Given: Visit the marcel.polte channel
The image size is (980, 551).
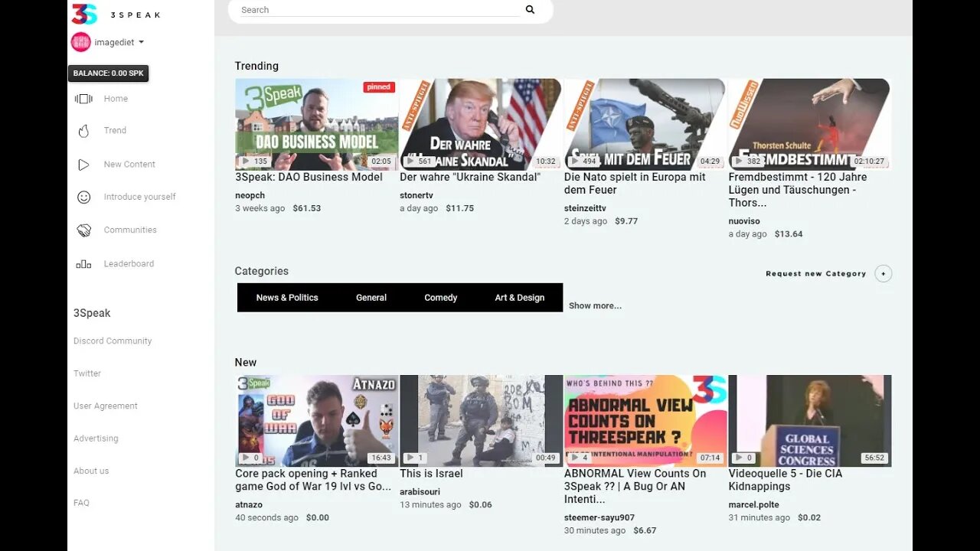Looking at the screenshot, I should click(x=754, y=505).
